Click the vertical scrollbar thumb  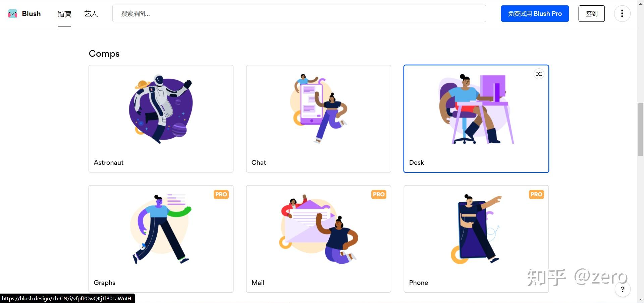pyautogui.click(x=640, y=130)
